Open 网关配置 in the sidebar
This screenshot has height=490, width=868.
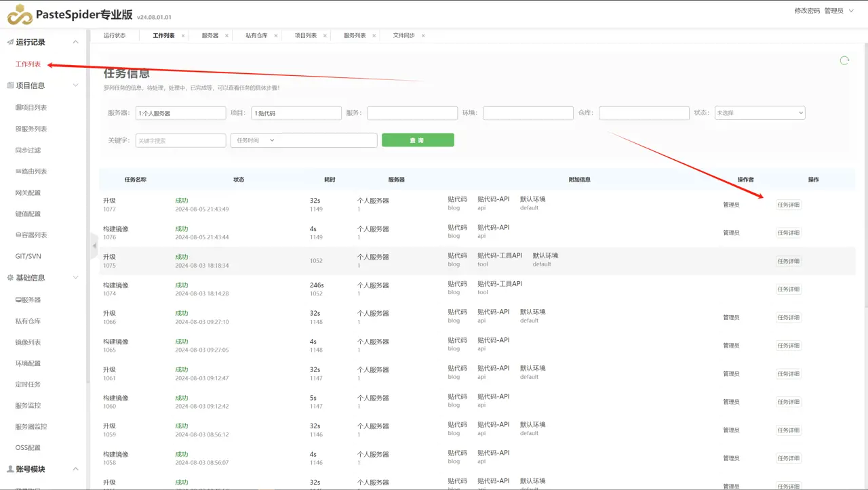tap(28, 193)
